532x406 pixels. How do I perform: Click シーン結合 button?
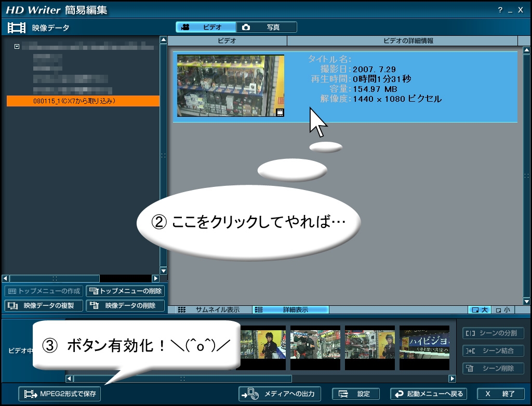coord(493,351)
